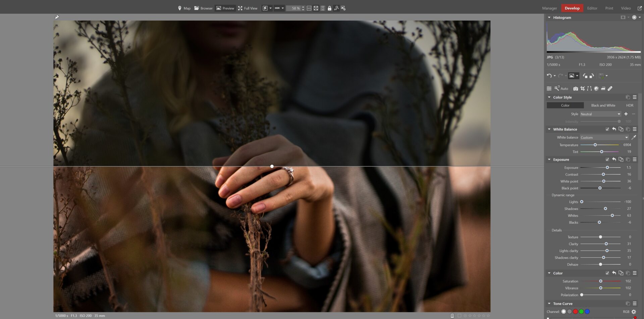
Task: Collapse the Tone Curve section
Action: [x=549, y=304]
